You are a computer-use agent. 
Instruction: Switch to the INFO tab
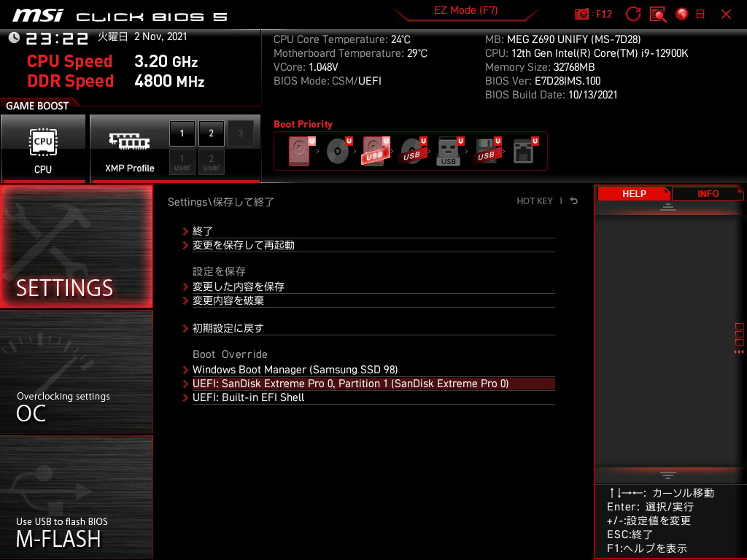click(708, 193)
